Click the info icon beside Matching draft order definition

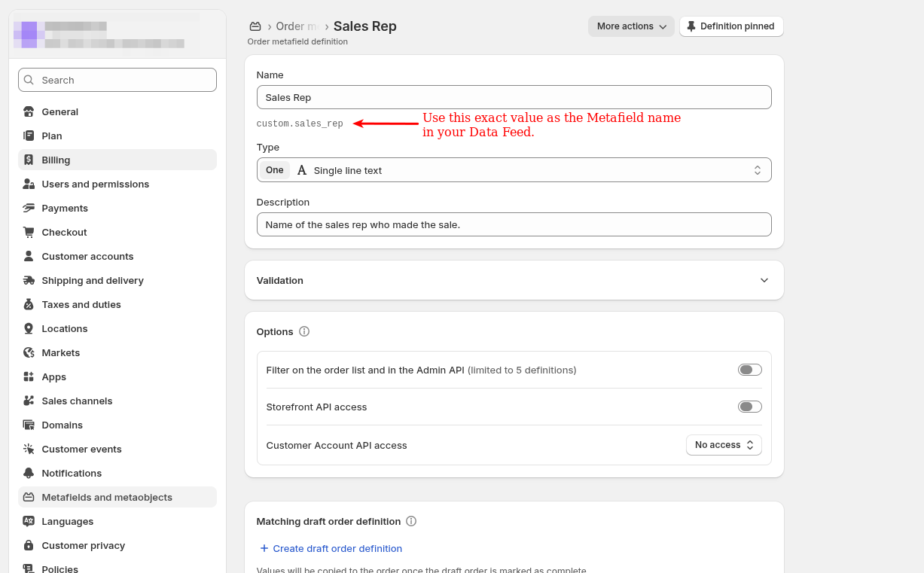point(411,521)
